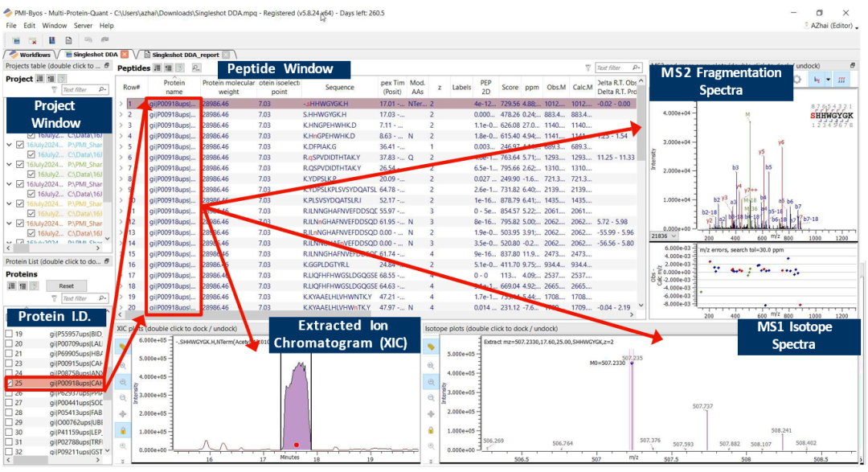
Task: Undock the Projects table panel
Action: 106,65
